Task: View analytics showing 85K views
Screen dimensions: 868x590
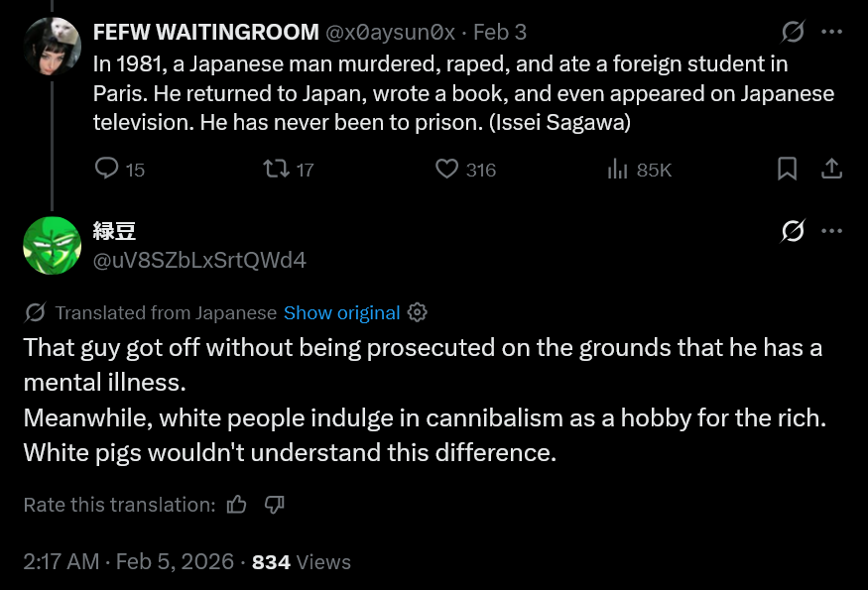Action: [617, 170]
